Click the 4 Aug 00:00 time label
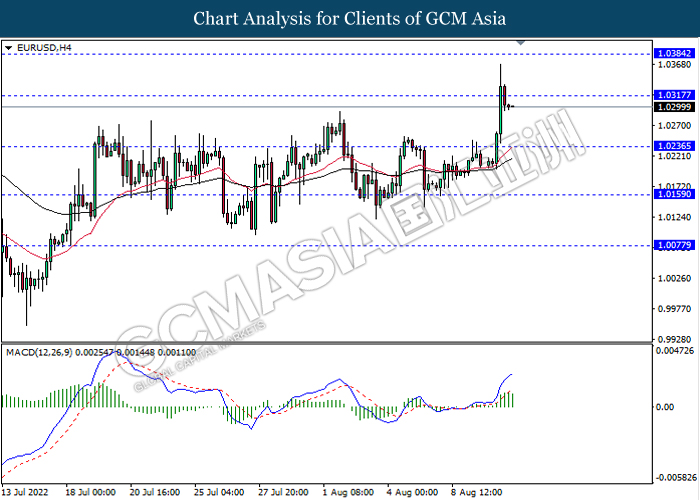Image resolution: width=700 pixels, height=500 pixels. [x=413, y=492]
